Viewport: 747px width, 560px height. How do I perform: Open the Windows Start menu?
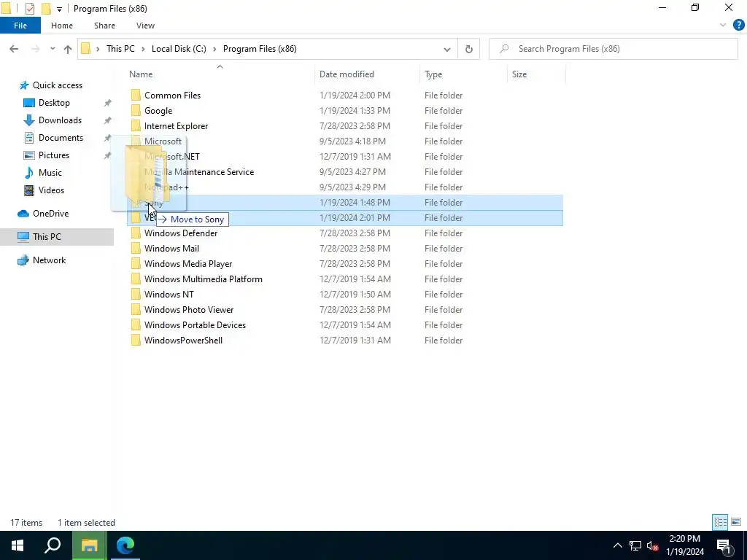click(18, 545)
